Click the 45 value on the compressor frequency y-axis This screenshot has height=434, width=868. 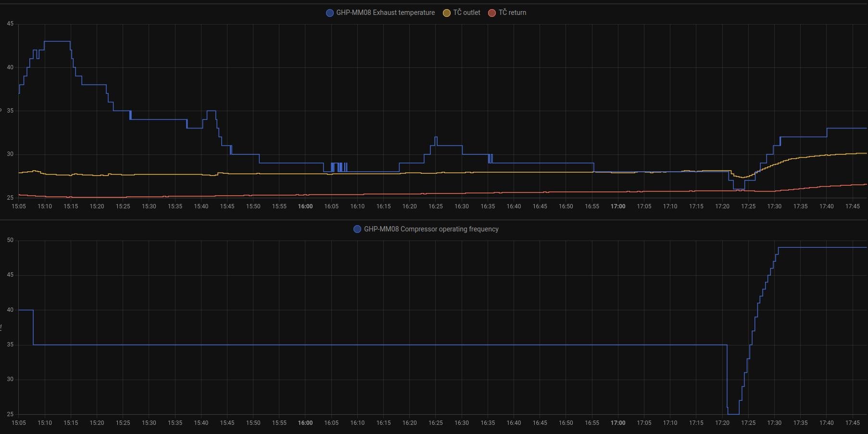10,275
